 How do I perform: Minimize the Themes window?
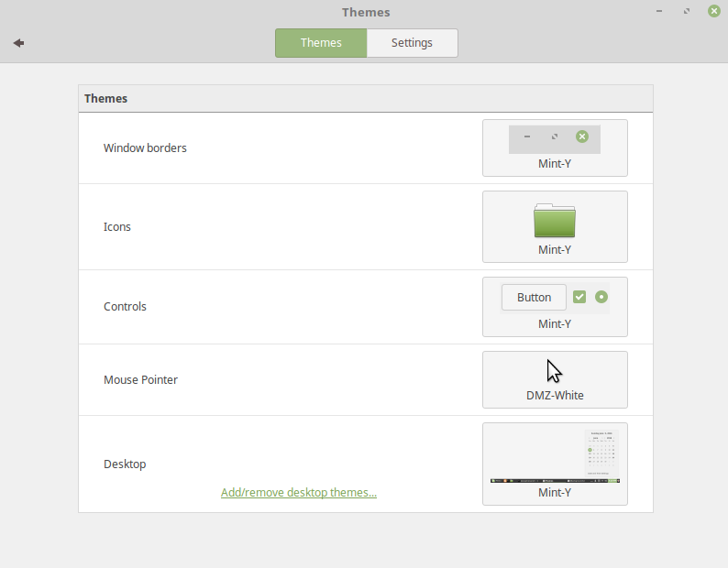point(659,11)
